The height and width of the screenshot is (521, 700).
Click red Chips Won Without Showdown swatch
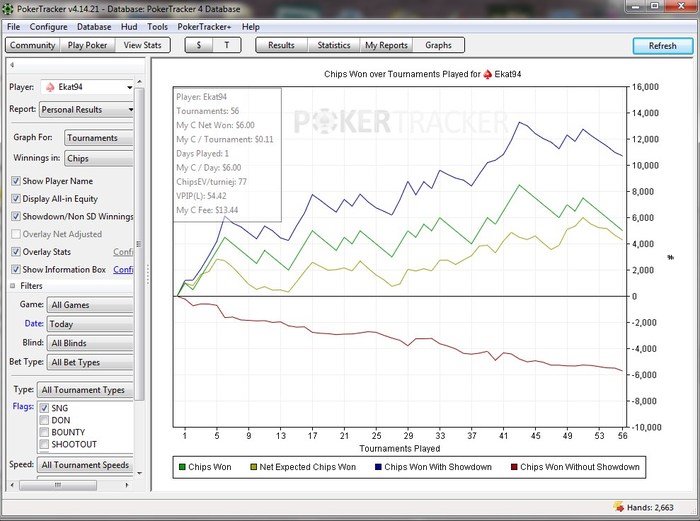pos(514,467)
